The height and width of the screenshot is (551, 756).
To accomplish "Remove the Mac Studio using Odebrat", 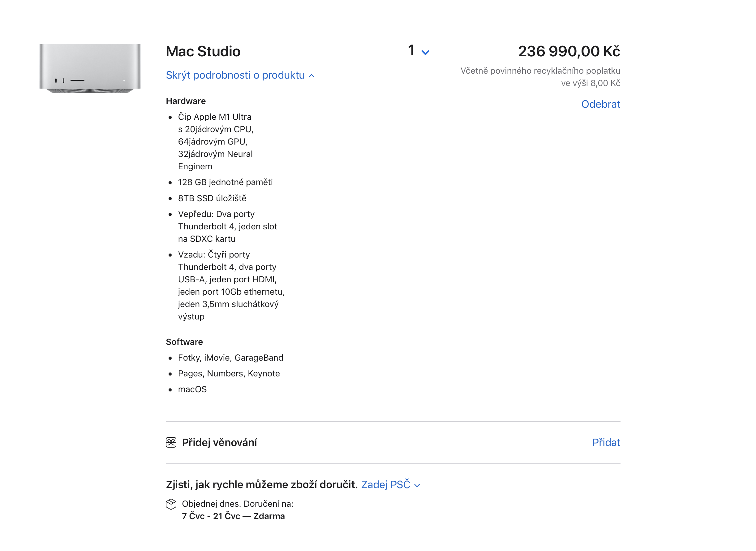I will click(x=601, y=104).
